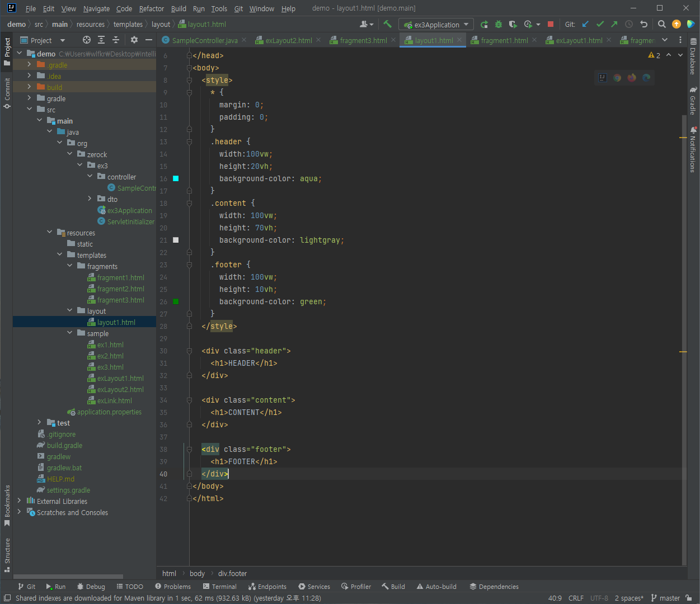The height and width of the screenshot is (604, 700).
Task: Open user account dropdown in toolbar
Action: (x=367, y=24)
